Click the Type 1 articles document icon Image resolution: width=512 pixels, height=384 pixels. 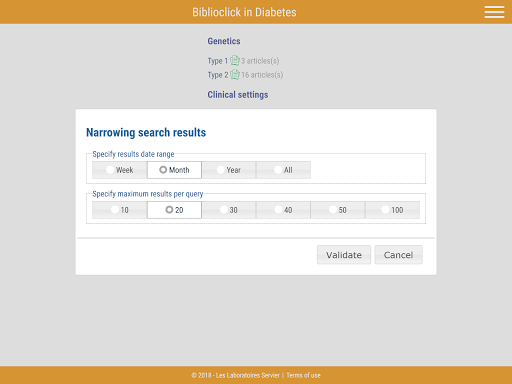(x=235, y=61)
